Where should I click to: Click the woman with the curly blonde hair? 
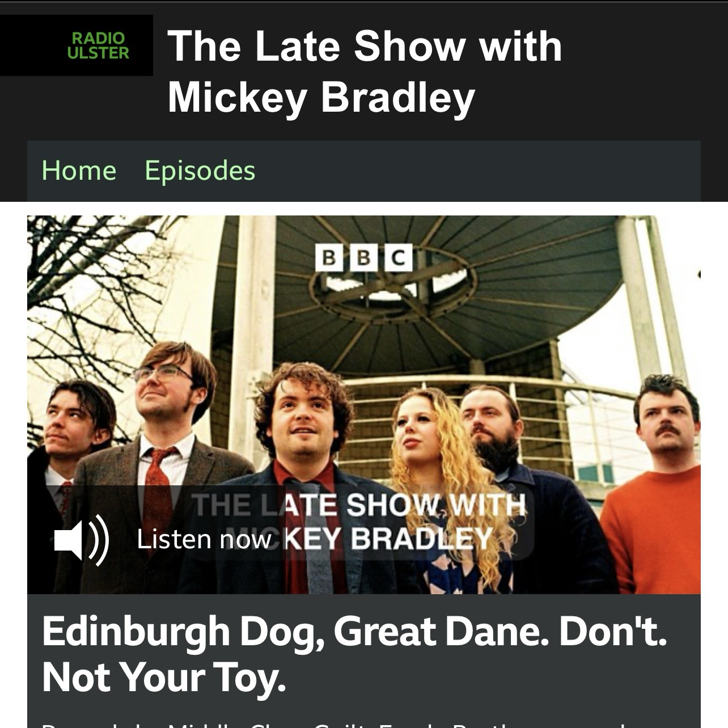pyautogui.click(x=442, y=488)
